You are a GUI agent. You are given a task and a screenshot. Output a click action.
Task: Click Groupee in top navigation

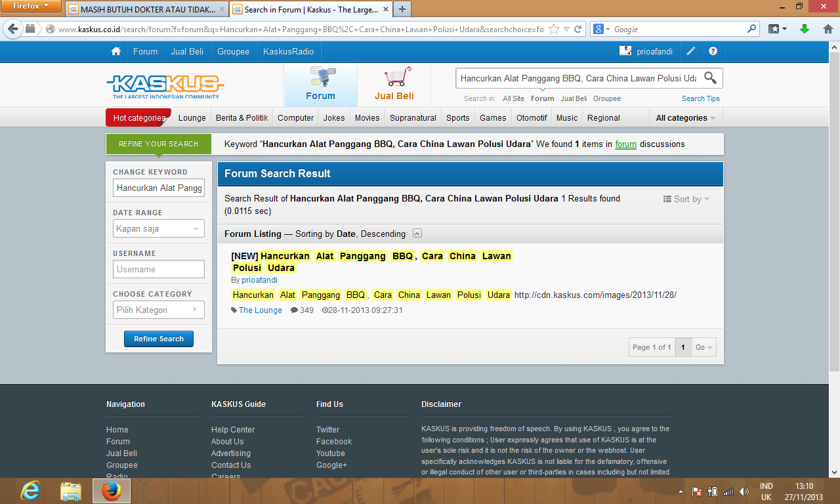233,51
